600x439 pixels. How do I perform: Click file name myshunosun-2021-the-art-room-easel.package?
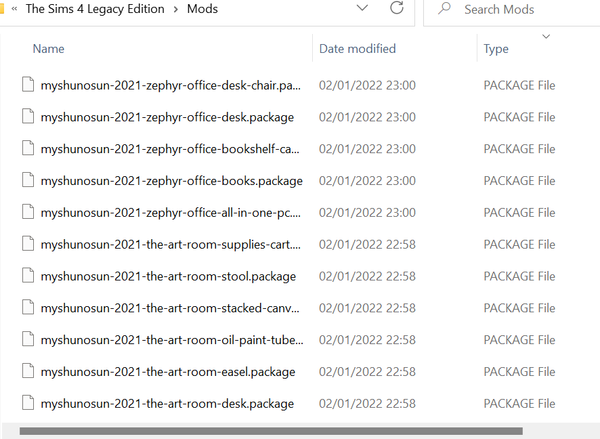[168, 371]
